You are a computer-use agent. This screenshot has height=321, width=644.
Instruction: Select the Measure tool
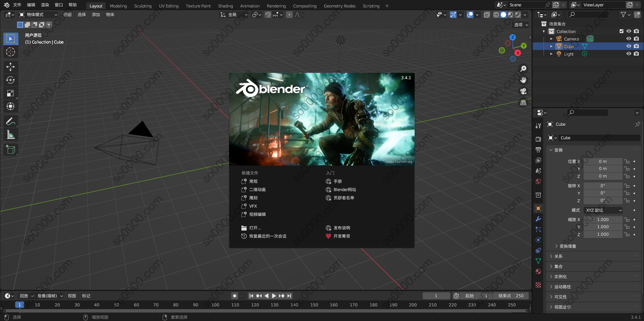tap(10, 134)
